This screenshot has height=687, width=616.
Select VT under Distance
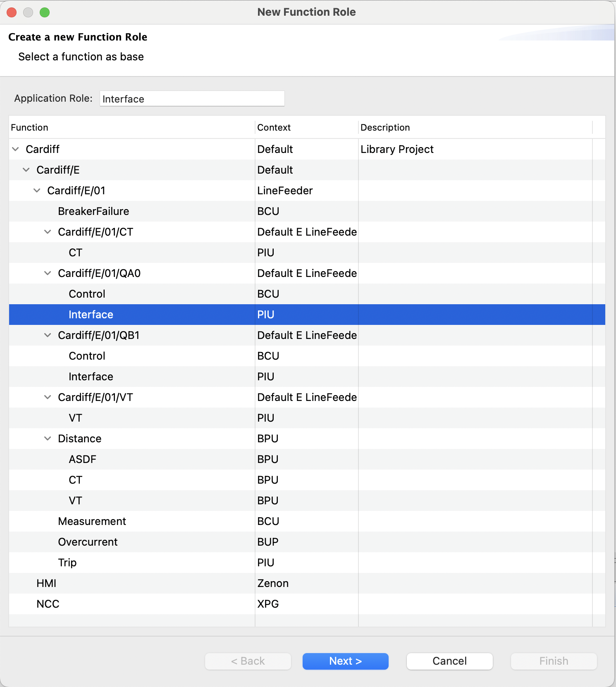[307, 501]
